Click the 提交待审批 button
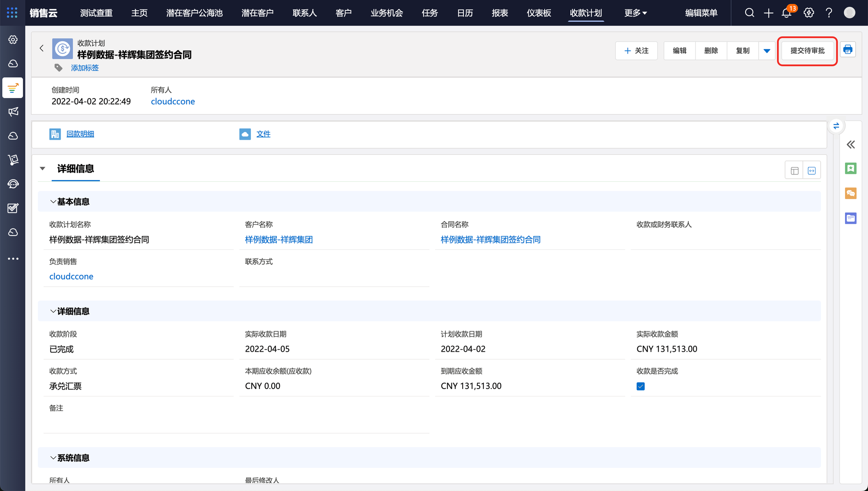868x491 pixels. point(807,51)
